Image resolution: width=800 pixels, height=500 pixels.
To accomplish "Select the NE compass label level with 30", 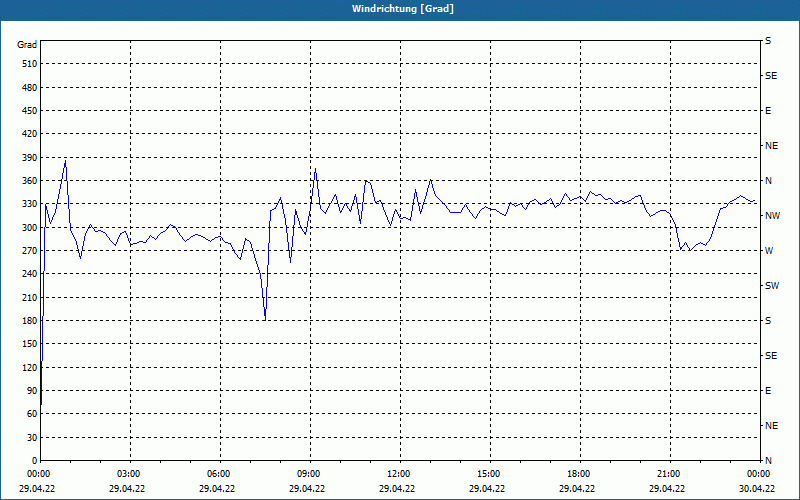I will (x=772, y=426).
